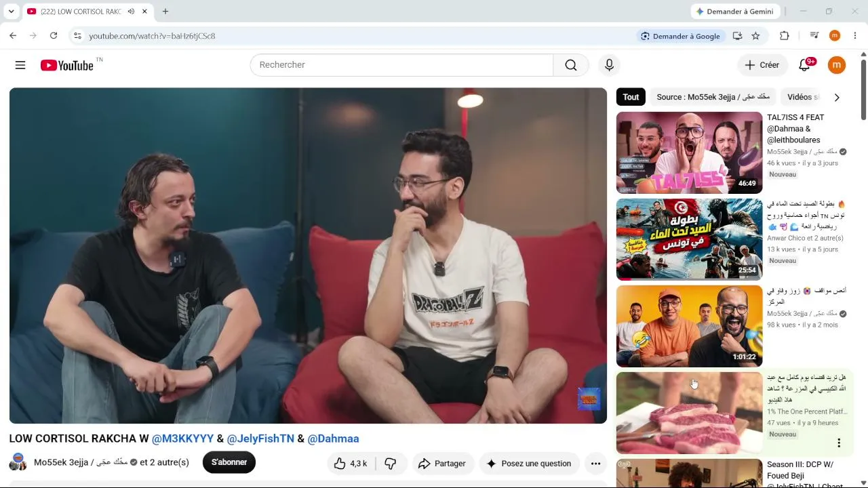Open options menu for the 1% The One Percent video
This screenshot has width=868, height=488.
point(839,443)
